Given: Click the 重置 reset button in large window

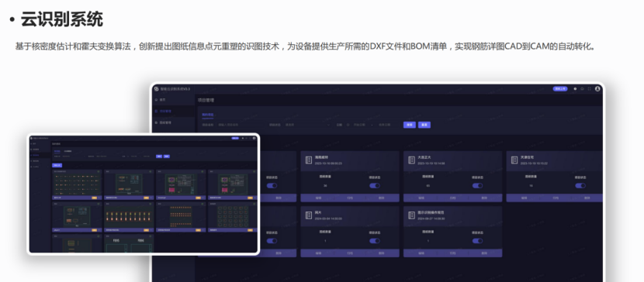Looking at the screenshot, I should point(424,125).
